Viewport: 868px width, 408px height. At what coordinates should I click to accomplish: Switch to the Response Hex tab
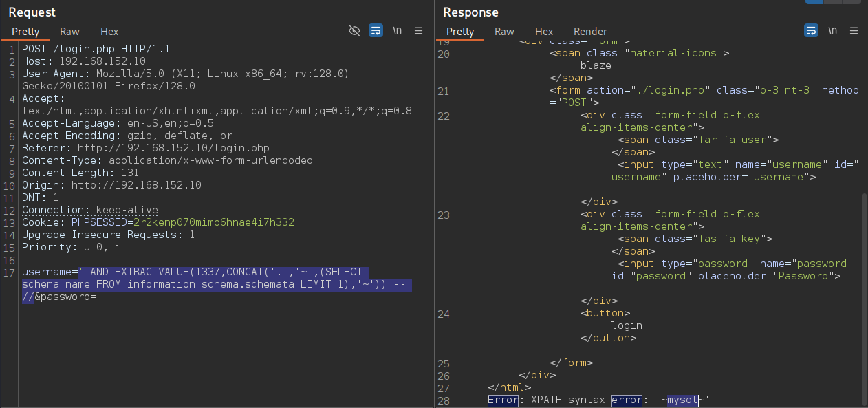544,32
